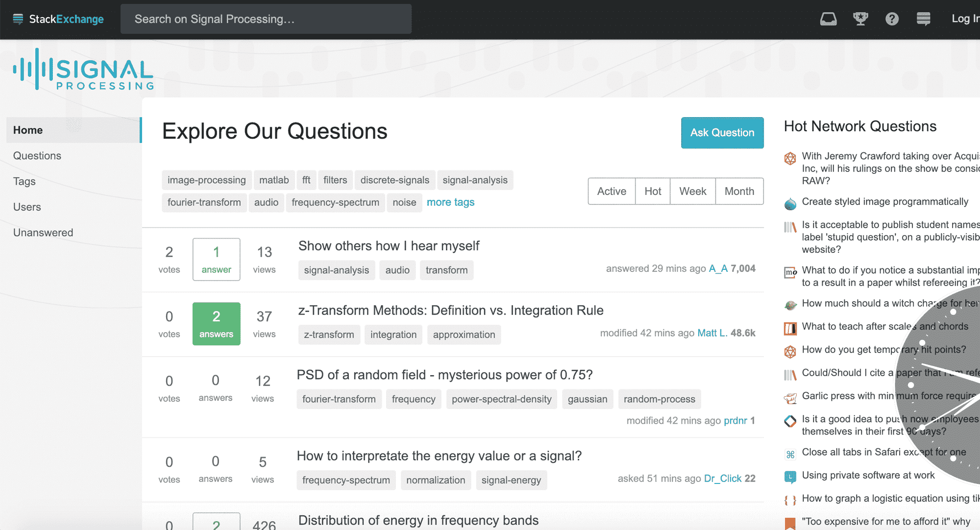The height and width of the screenshot is (530, 980).
Task: Go to Tags in the sidebar
Action: pyautogui.click(x=24, y=181)
